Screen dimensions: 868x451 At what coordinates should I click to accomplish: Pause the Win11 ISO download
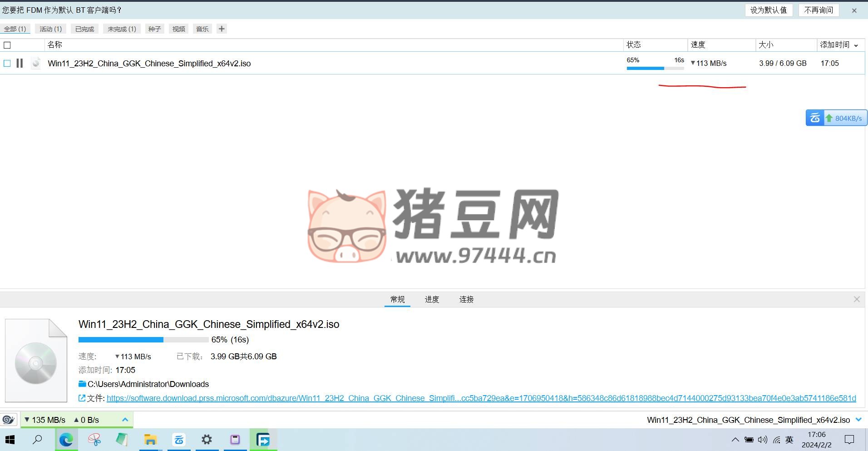point(20,63)
